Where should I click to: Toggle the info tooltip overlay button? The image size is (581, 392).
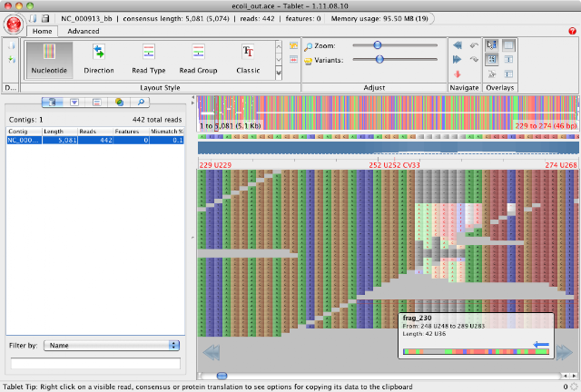pos(491,45)
